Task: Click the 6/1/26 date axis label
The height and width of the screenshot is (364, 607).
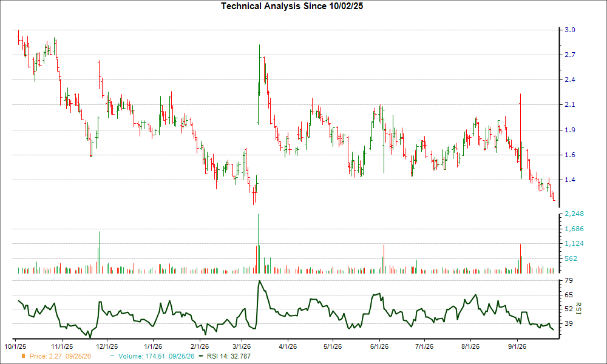Action: click(x=379, y=346)
